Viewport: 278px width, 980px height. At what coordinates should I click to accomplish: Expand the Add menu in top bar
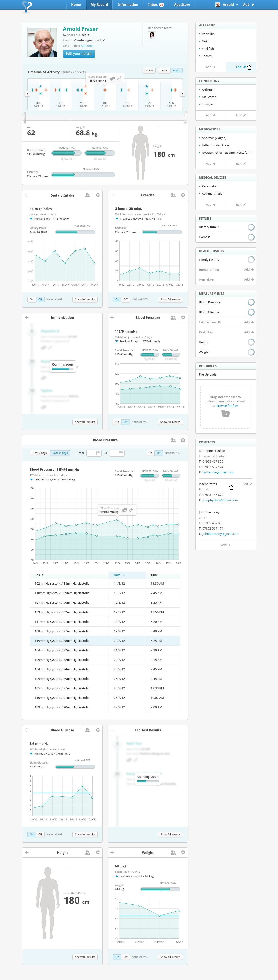(x=248, y=5)
